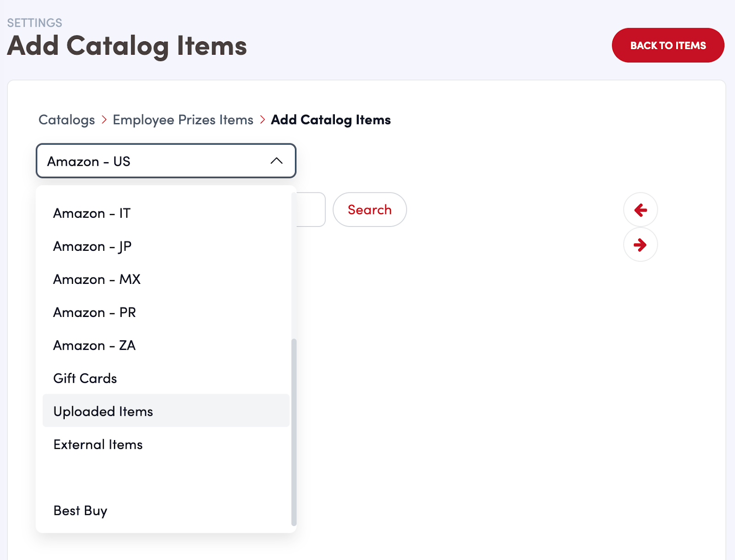Viewport: 735px width, 560px height.
Task: Select Amazon - IT from the list
Action: click(x=92, y=213)
